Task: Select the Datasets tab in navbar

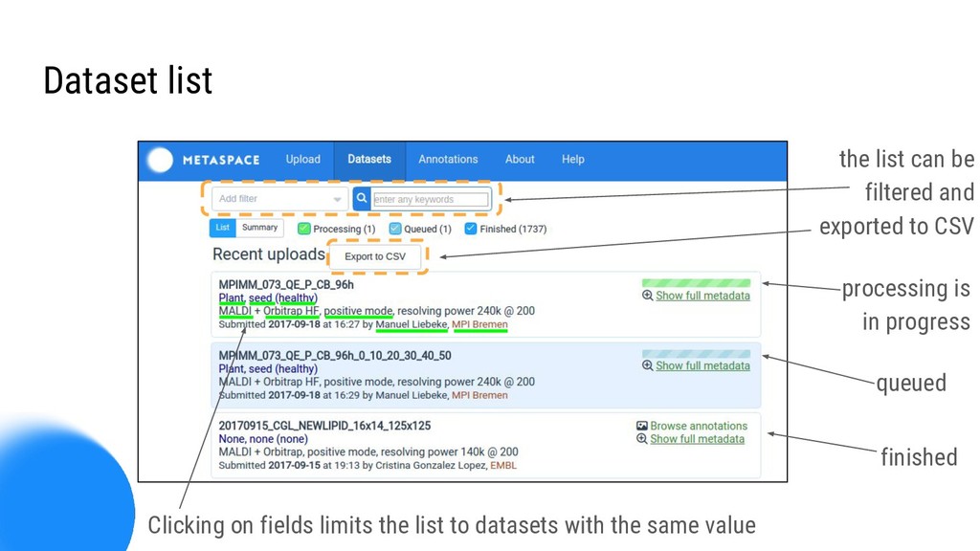Action: pyautogui.click(x=369, y=160)
